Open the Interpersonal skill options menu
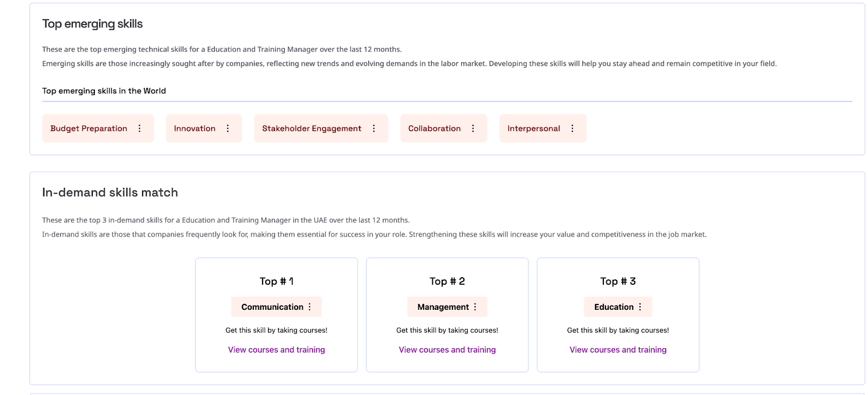Viewport: 868px width, 395px height. [x=572, y=129]
